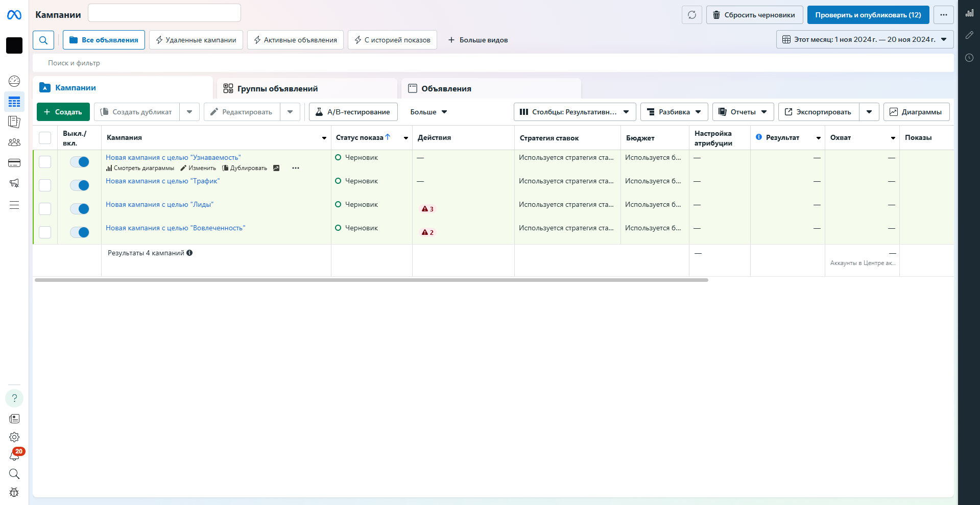Screen dimensions: 980x505
Task: Check the select-all checkbox in table header
Action: [x=45, y=138]
